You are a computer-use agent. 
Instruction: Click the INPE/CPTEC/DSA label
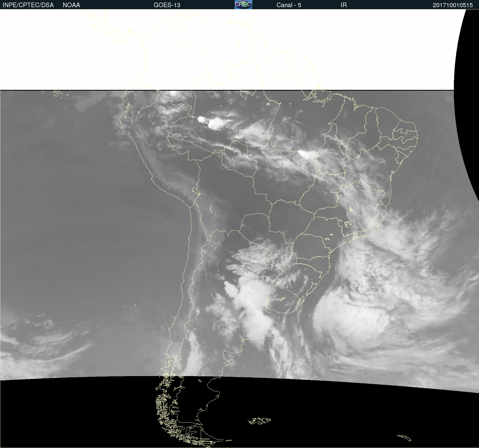[x=28, y=5]
